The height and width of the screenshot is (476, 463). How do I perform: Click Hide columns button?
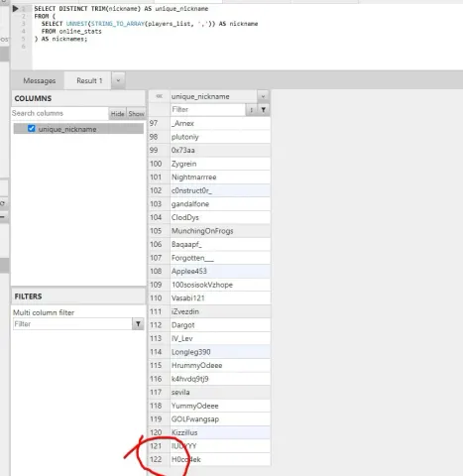pos(117,114)
